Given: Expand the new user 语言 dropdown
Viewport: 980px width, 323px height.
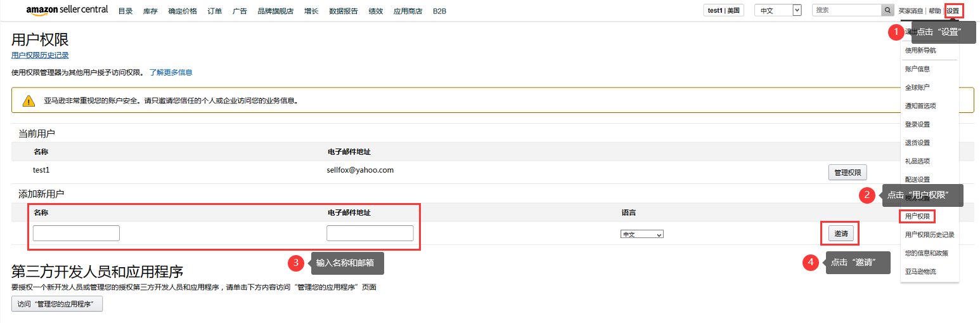Looking at the screenshot, I should coord(642,234).
